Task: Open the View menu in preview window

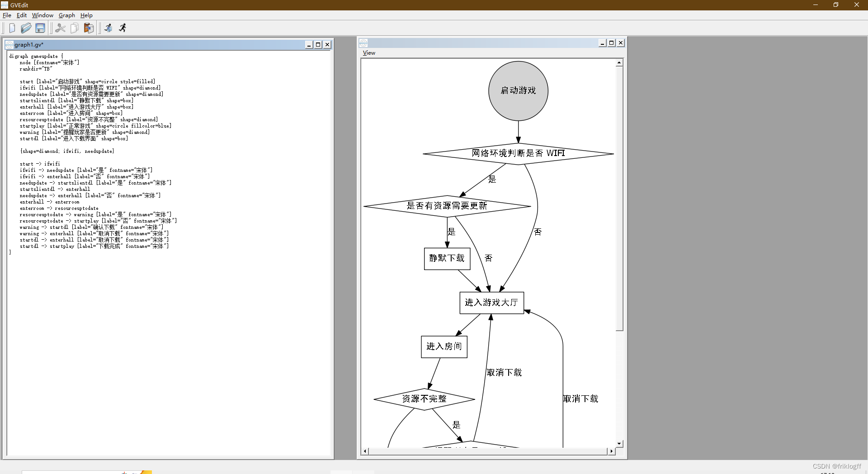Action: coord(369,53)
